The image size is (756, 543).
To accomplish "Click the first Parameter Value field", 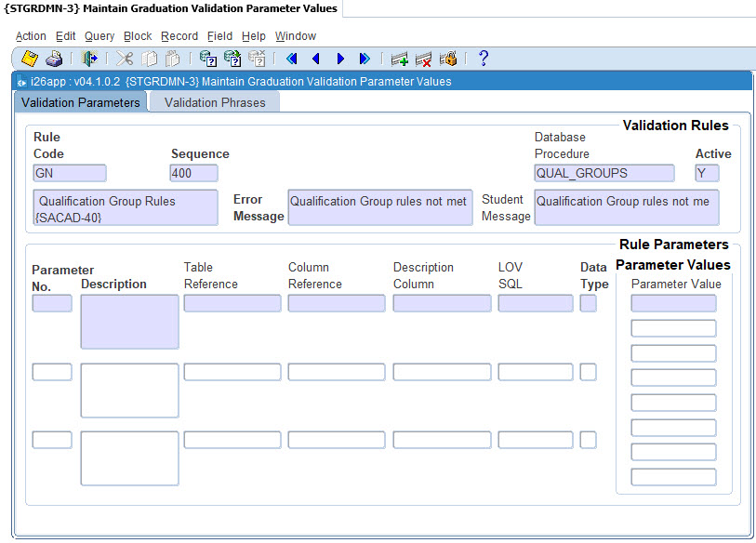I will click(673, 303).
